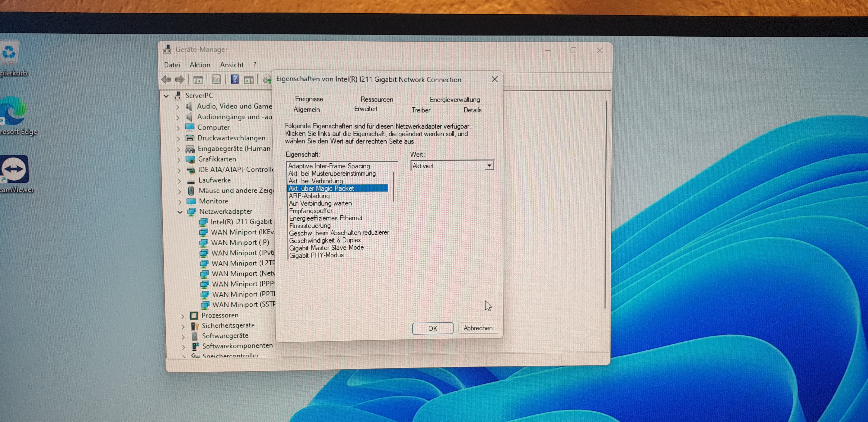Image resolution: width=868 pixels, height=422 pixels.
Task: Click the blue Help question mark icon
Action: 235,80
